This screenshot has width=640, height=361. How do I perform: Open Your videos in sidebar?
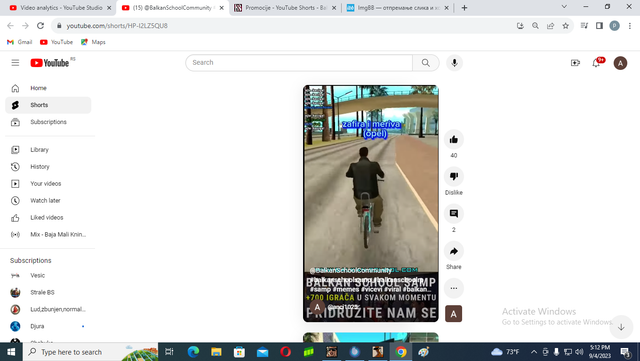click(x=48, y=184)
